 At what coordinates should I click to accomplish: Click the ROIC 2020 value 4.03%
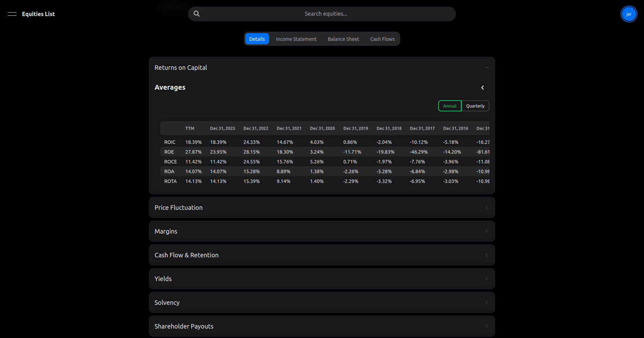point(317,142)
